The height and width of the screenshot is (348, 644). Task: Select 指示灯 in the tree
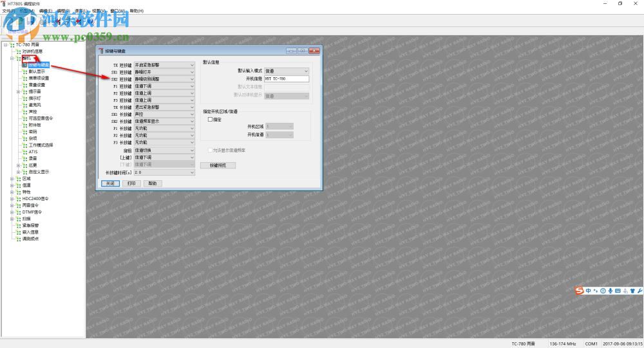[x=35, y=98]
